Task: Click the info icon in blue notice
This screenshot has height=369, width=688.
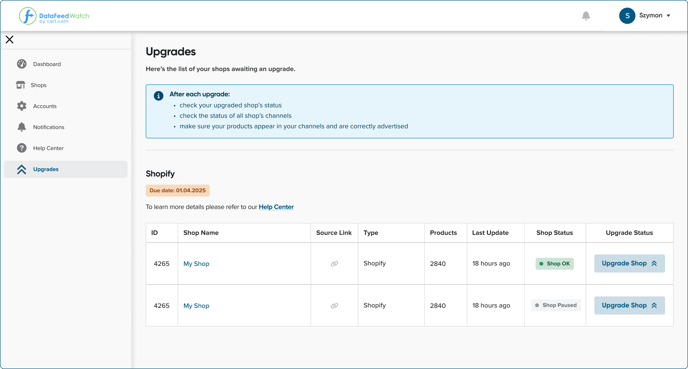Action: pyautogui.click(x=158, y=96)
